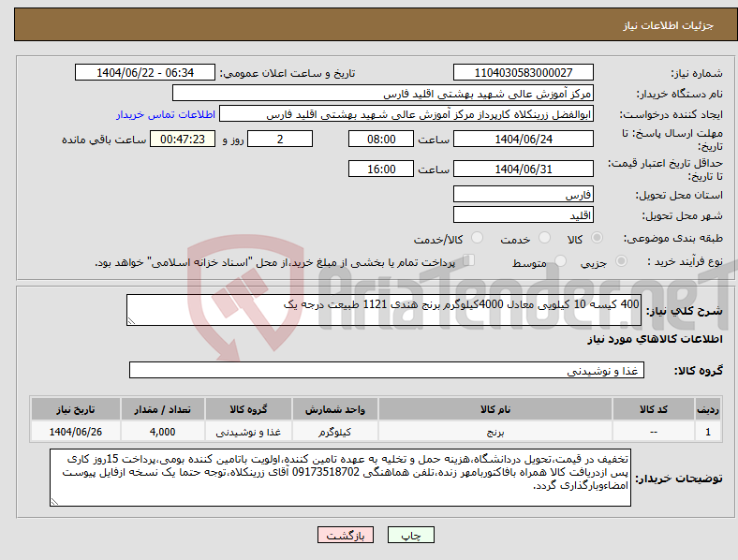Click the تعداد / مقدار column header
Image resolution: width=738 pixels, height=560 pixels.
[162, 409]
